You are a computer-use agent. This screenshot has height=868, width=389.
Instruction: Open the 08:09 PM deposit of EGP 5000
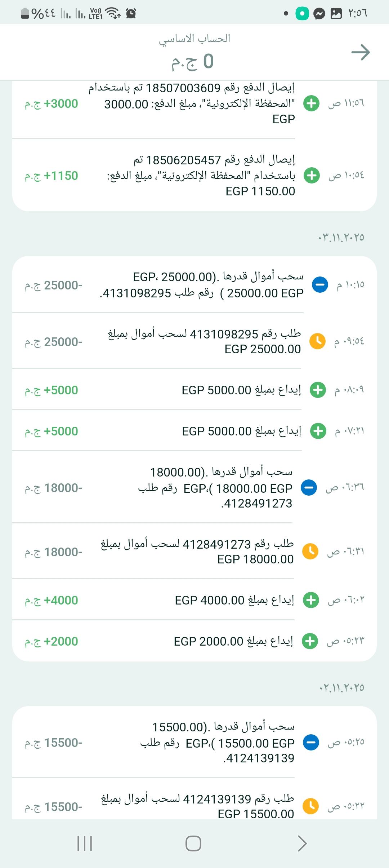click(241, 390)
